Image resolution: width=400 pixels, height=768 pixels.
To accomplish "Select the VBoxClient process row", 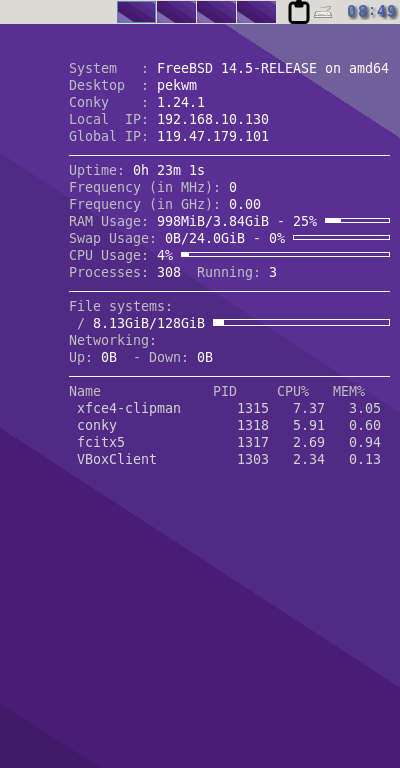I will 229,459.
